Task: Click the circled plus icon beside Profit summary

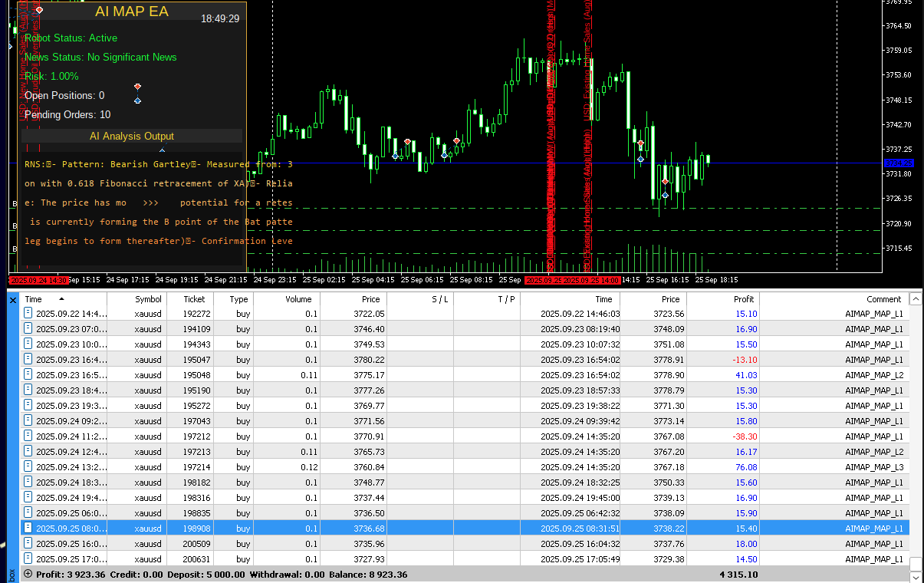Action: [x=28, y=574]
